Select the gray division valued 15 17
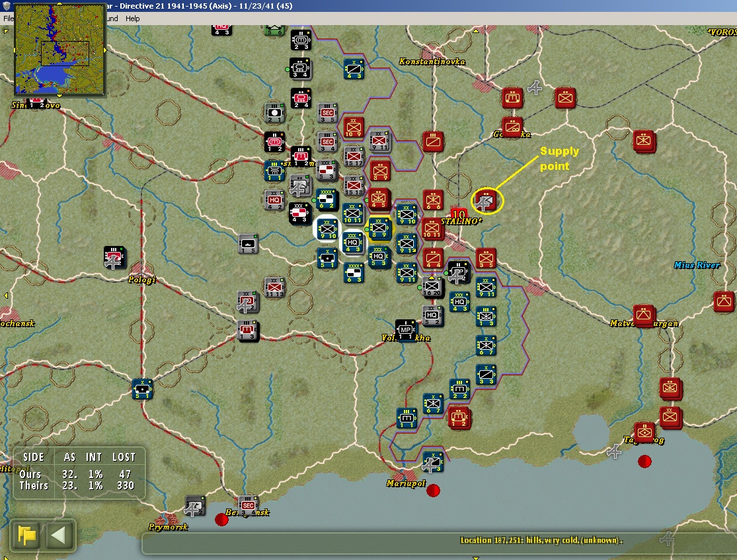This screenshot has height=560, width=737. tap(354, 157)
